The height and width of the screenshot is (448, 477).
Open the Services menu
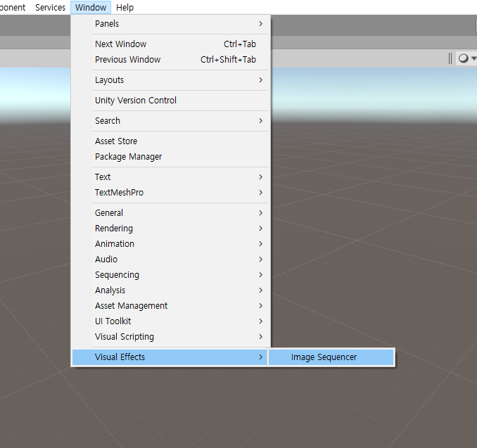[50, 7]
